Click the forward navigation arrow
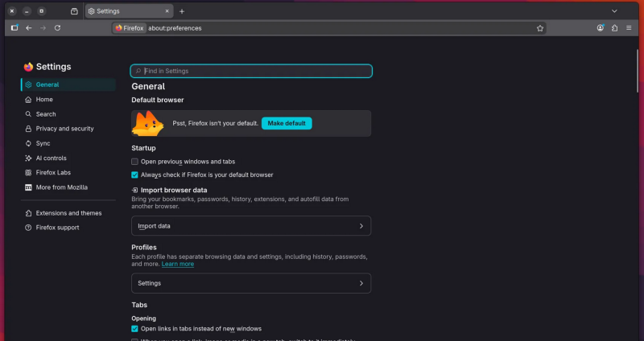The width and height of the screenshot is (644, 341). pyautogui.click(x=43, y=28)
